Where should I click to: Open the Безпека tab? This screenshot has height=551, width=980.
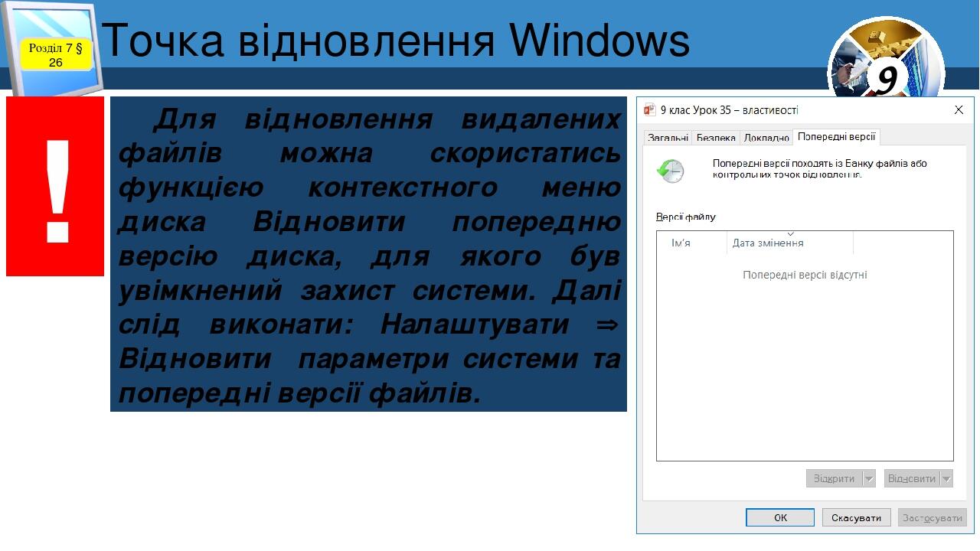716,138
